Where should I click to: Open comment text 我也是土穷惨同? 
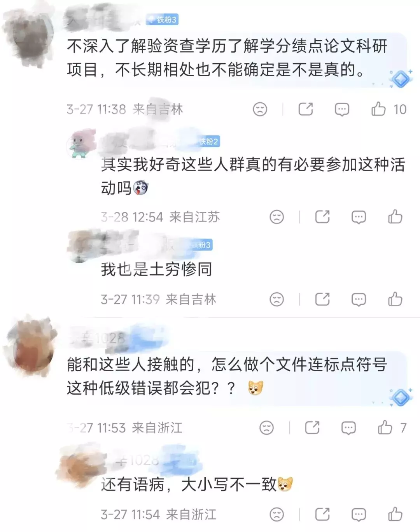click(x=156, y=269)
